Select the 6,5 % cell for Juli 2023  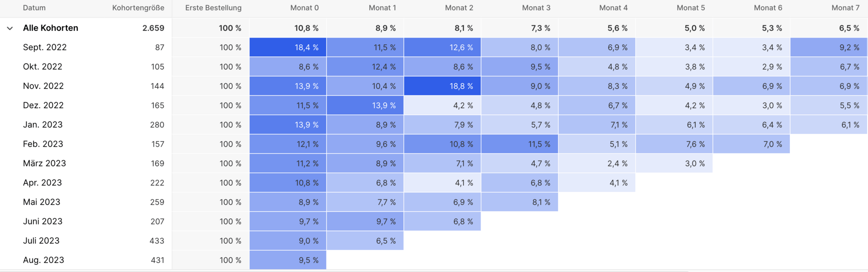(365, 241)
